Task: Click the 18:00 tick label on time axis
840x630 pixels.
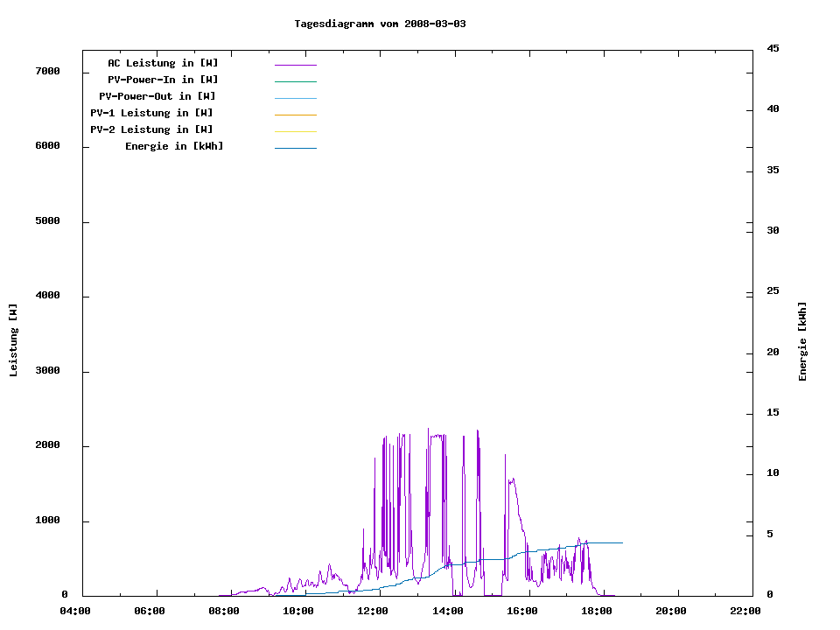Action: pyautogui.click(x=597, y=611)
